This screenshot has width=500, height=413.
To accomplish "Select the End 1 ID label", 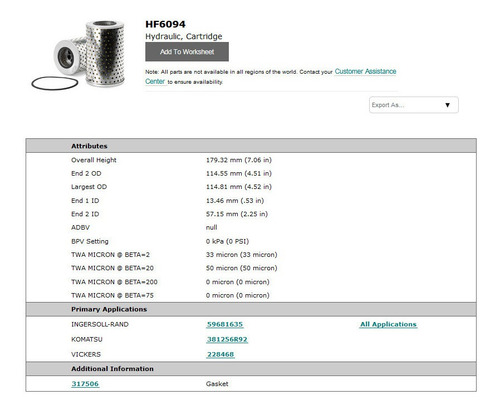I will tap(85, 201).
